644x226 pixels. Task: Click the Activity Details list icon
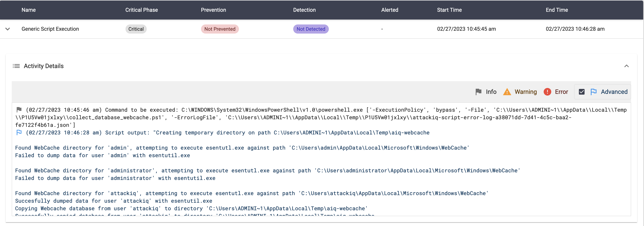click(x=16, y=66)
